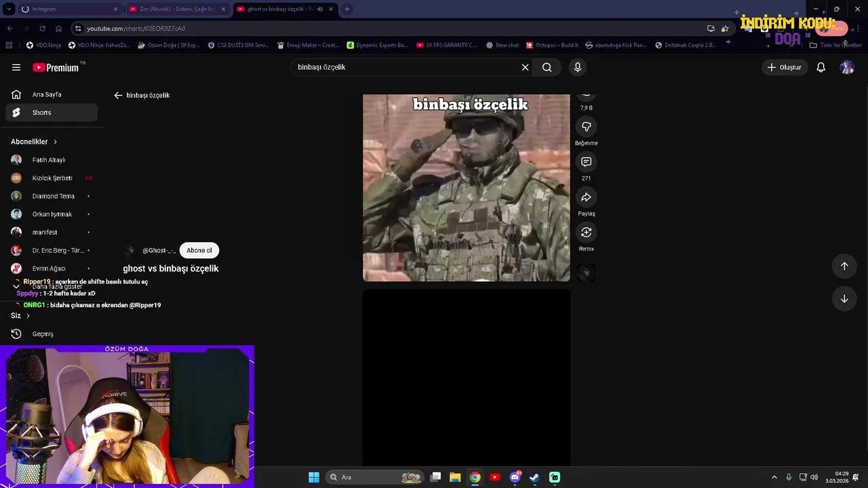
Task: Click the Oluştur create button
Action: (784, 67)
